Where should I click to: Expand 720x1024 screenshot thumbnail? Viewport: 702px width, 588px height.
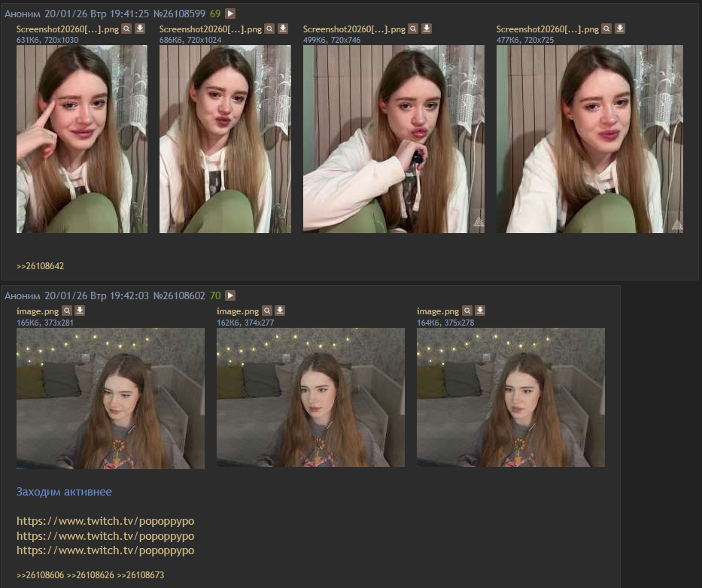pyautogui.click(x=225, y=138)
